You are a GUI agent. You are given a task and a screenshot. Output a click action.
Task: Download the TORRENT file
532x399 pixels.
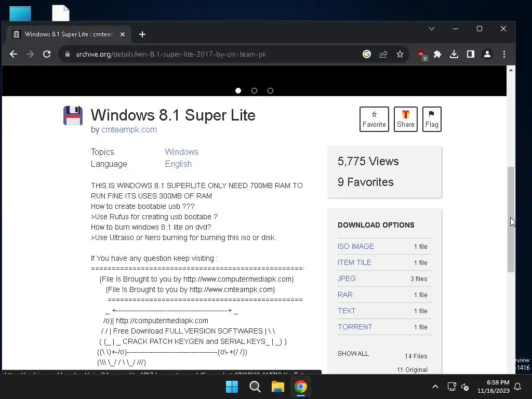click(x=355, y=327)
